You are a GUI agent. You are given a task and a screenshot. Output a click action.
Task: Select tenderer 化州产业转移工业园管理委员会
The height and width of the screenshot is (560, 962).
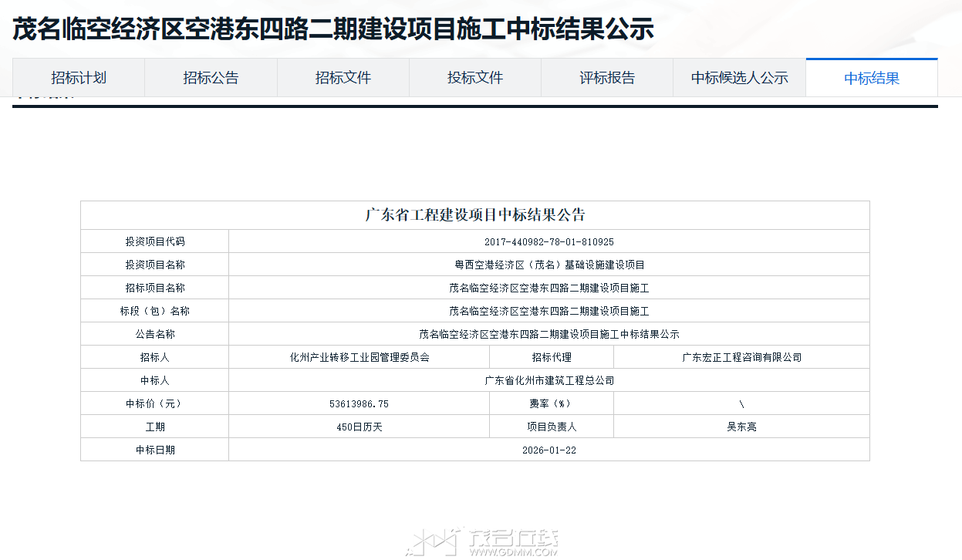pos(358,356)
